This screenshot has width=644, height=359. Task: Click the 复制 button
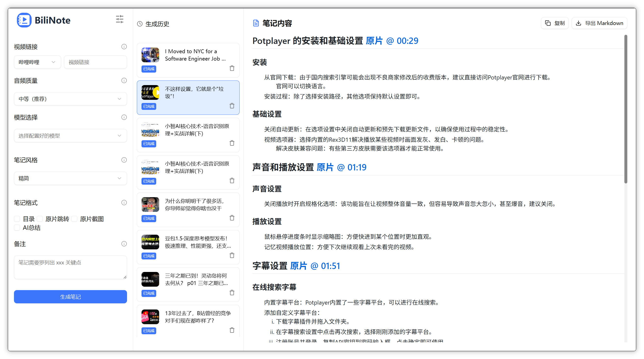click(555, 23)
